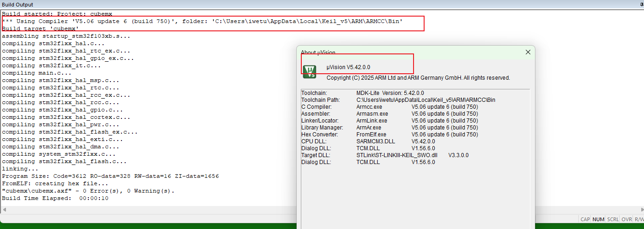
Task: Click the horizontal scrollbar in Build Output
Action: tap(322, 210)
